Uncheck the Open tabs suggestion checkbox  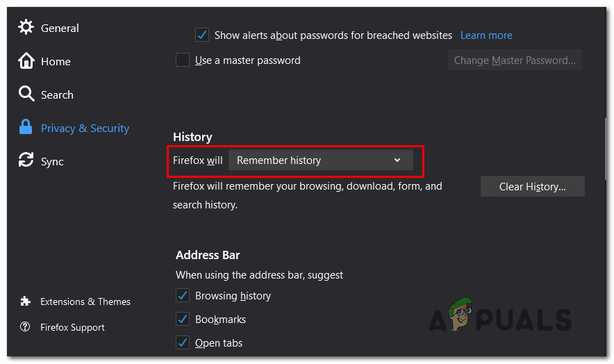click(183, 343)
